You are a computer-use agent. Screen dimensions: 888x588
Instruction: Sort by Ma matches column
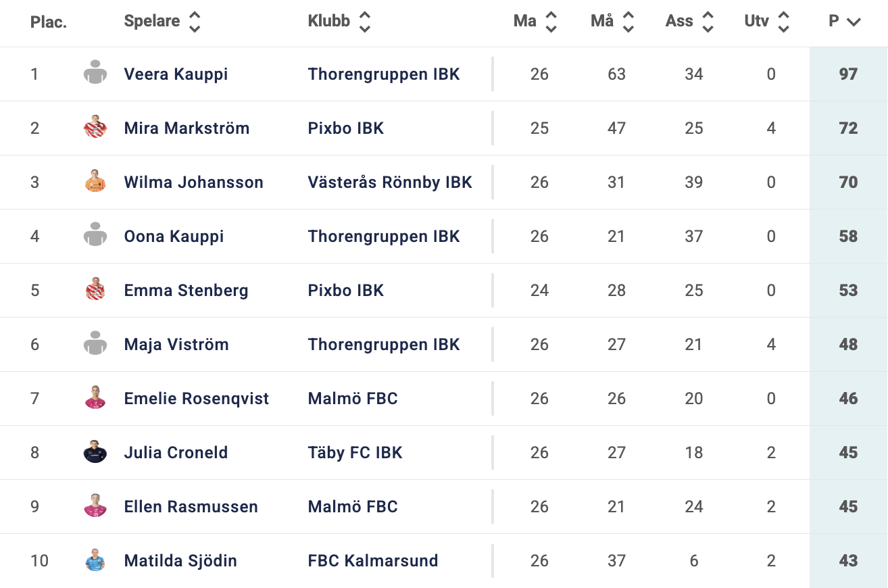pos(535,22)
